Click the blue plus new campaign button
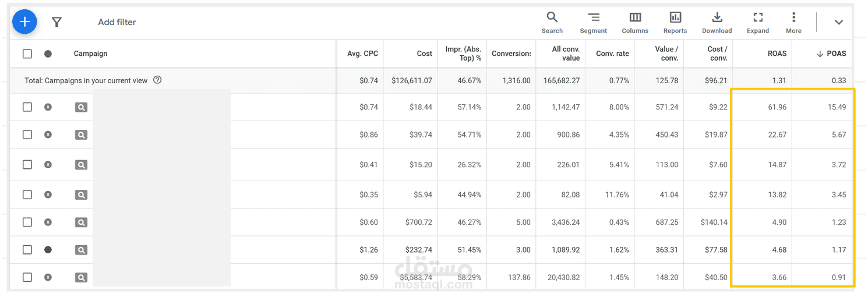Image resolution: width=868 pixels, height=297 pixels. (x=24, y=22)
